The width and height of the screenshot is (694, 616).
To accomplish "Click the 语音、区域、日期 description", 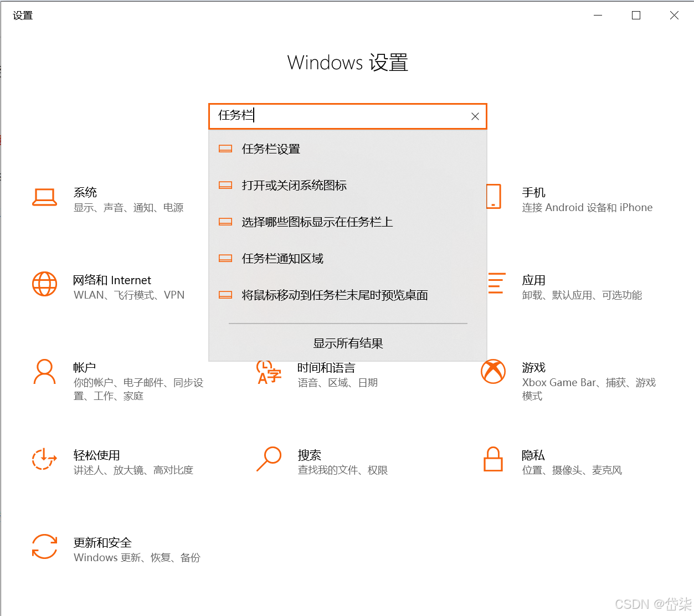I will point(338,383).
